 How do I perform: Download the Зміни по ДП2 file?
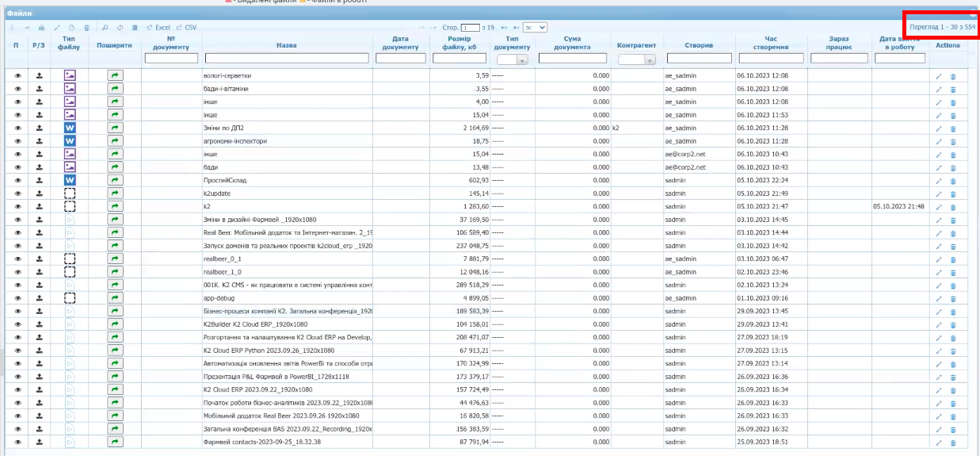[39, 128]
